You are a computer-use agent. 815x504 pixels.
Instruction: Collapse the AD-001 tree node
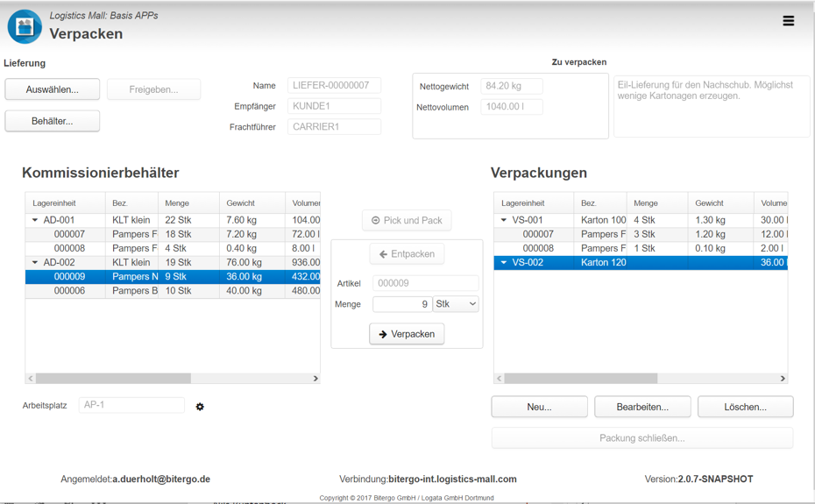[x=35, y=220]
